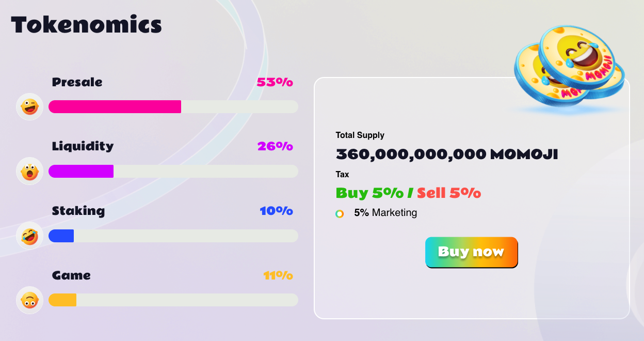Click the pink Presale progress bar
The height and width of the screenshot is (341, 644).
point(115,107)
